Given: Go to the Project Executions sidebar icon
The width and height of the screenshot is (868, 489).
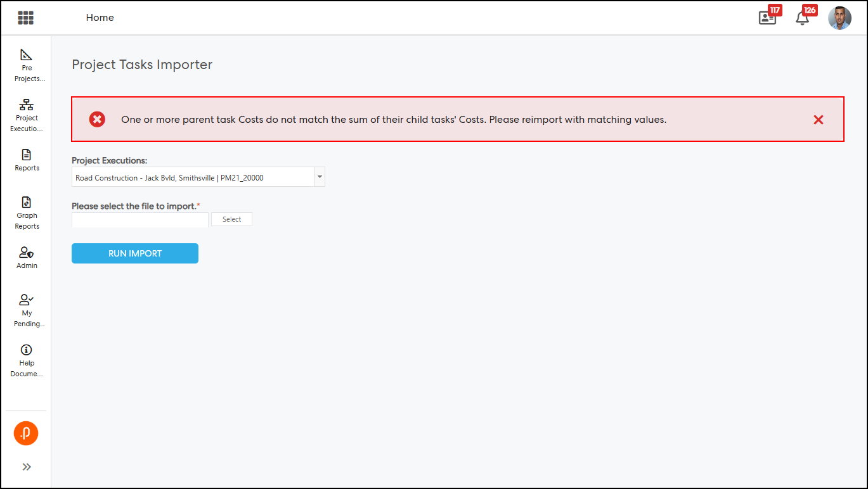Looking at the screenshot, I should point(27,105).
